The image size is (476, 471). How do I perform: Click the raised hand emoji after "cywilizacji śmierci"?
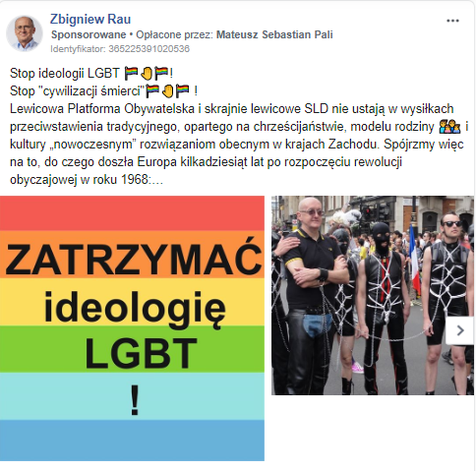point(168,91)
